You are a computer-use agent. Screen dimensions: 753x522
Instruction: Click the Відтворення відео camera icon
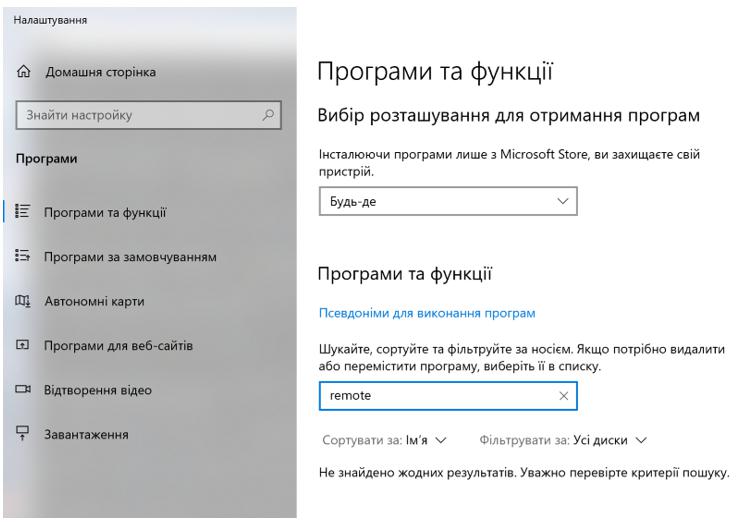[21, 390]
